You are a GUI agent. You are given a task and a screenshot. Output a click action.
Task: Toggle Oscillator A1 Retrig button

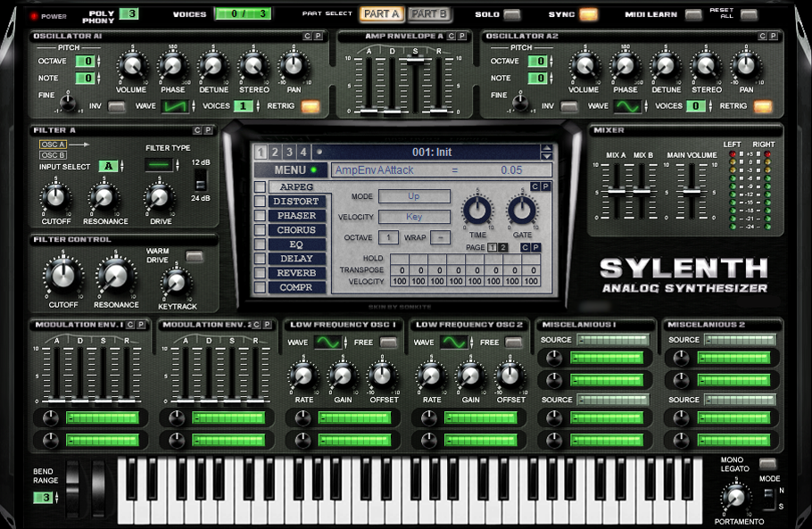(311, 106)
